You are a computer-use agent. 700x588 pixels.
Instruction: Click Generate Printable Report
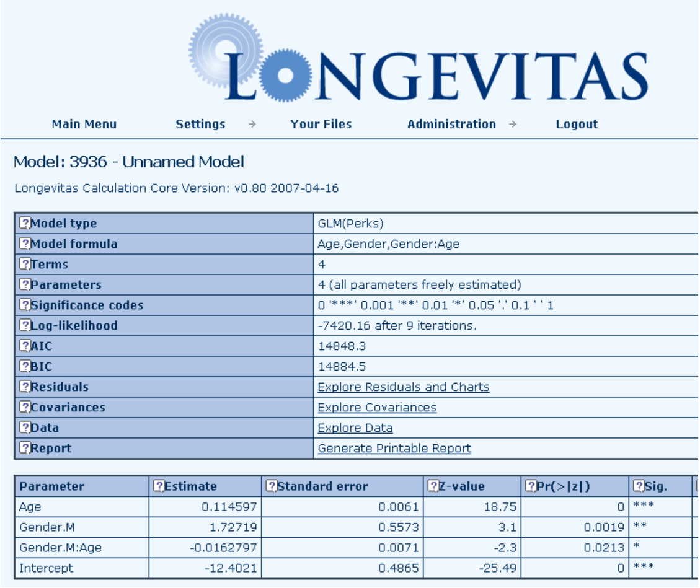click(394, 449)
